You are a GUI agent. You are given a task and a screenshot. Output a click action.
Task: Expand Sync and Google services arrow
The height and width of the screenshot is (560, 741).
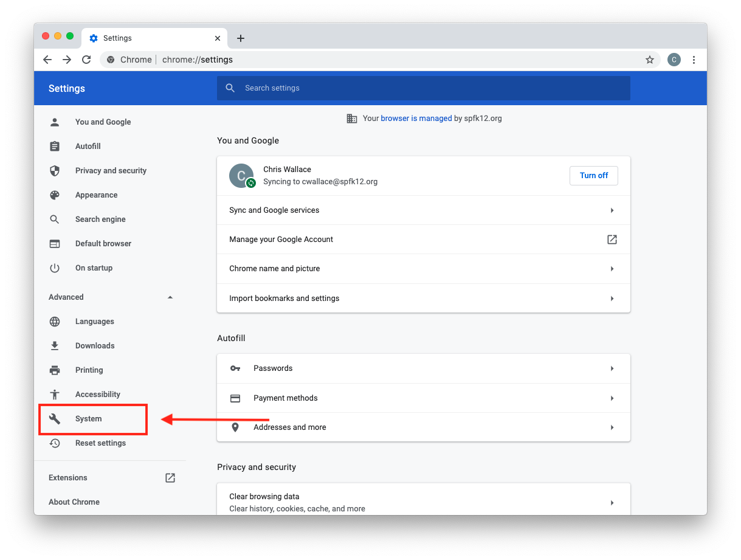[612, 210]
